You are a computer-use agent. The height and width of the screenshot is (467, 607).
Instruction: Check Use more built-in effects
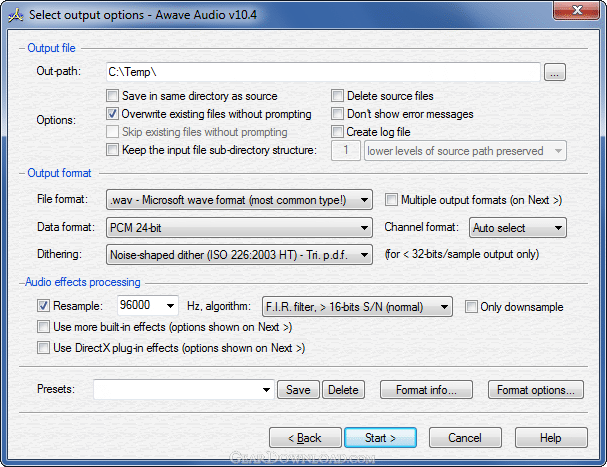pos(43,327)
